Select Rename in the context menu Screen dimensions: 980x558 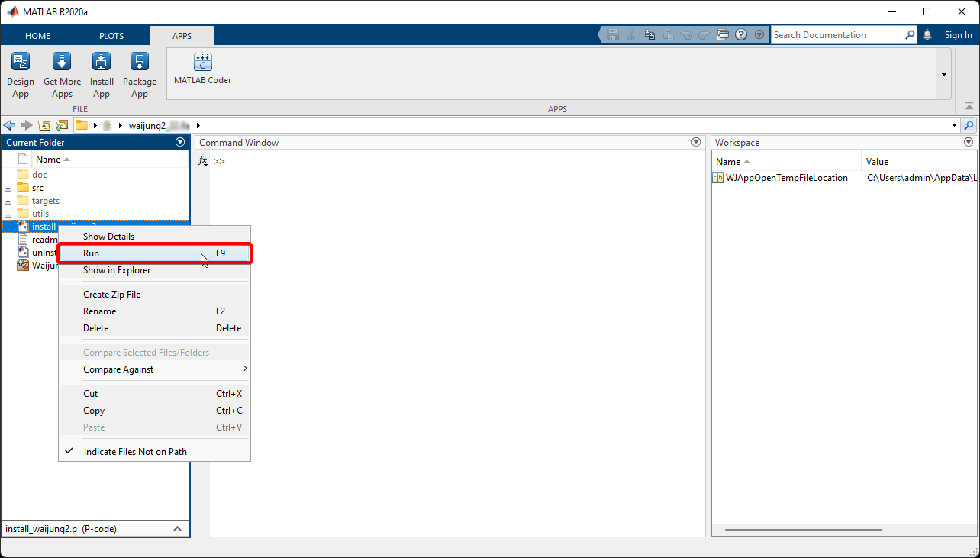coord(154,311)
